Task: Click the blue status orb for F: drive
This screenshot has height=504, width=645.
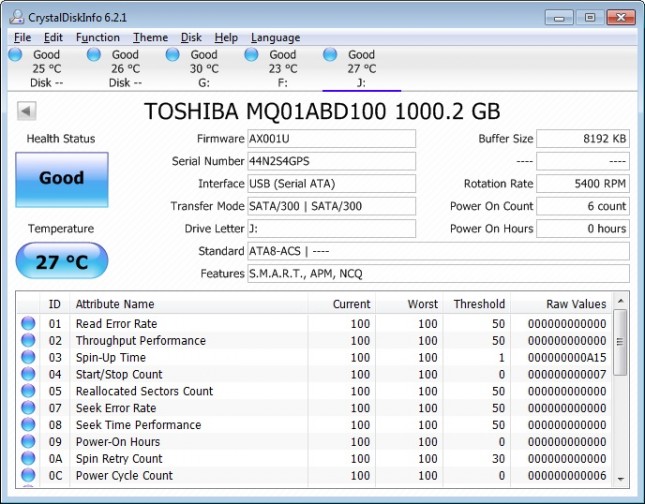Action: pos(251,54)
